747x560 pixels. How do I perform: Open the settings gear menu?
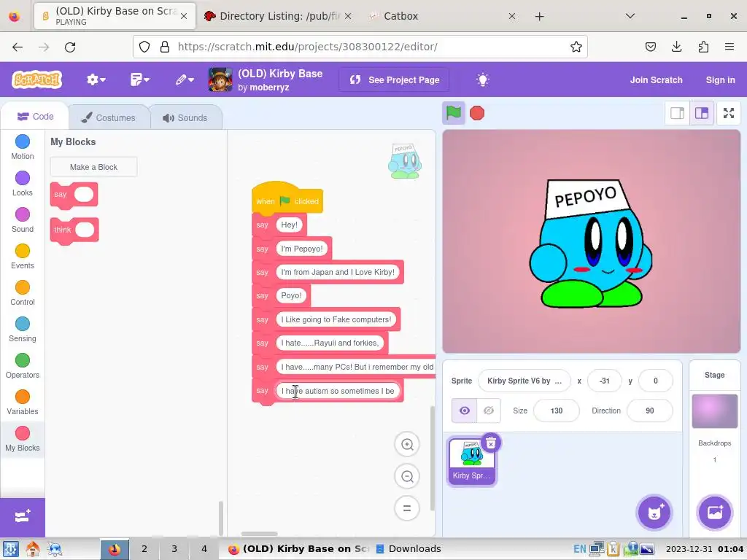pyautogui.click(x=96, y=79)
